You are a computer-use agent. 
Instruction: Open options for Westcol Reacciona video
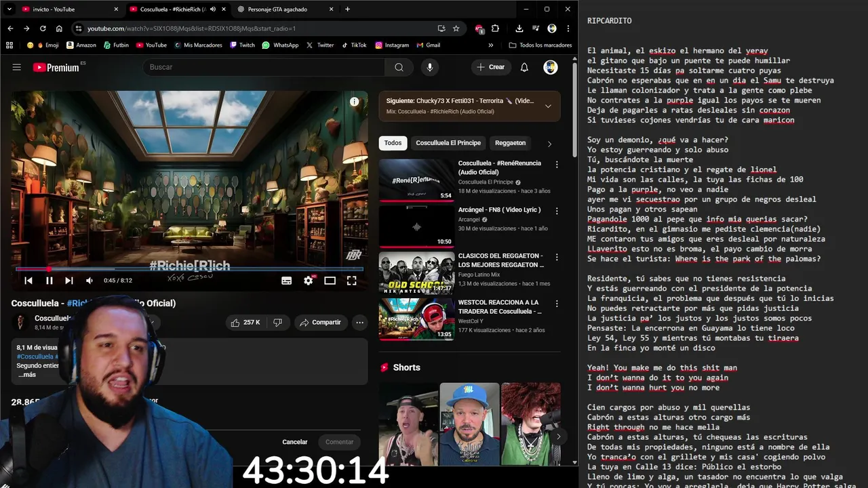click(x=557, y=304)
